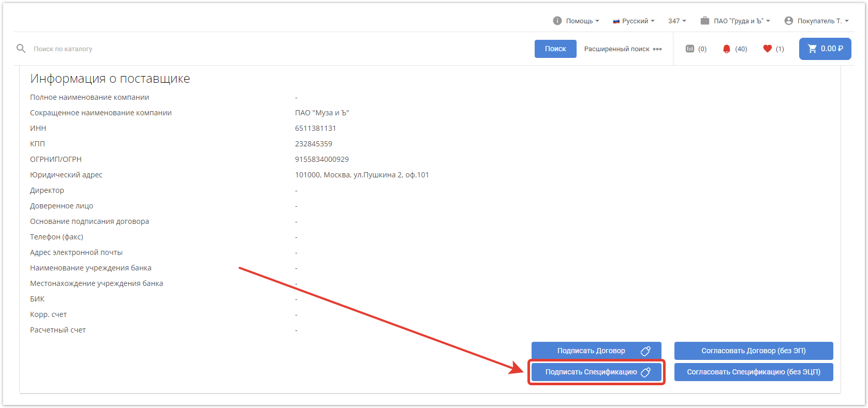Open the Русский language dropdown
This screenshot has width=868, height=408.
(635, 21)
